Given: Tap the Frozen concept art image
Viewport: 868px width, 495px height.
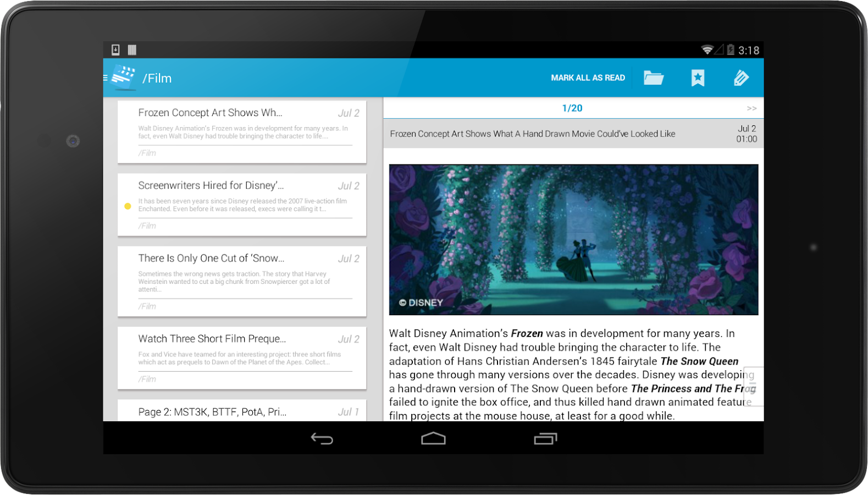Looking at the screenshot, I should click(x=573, y=239).
